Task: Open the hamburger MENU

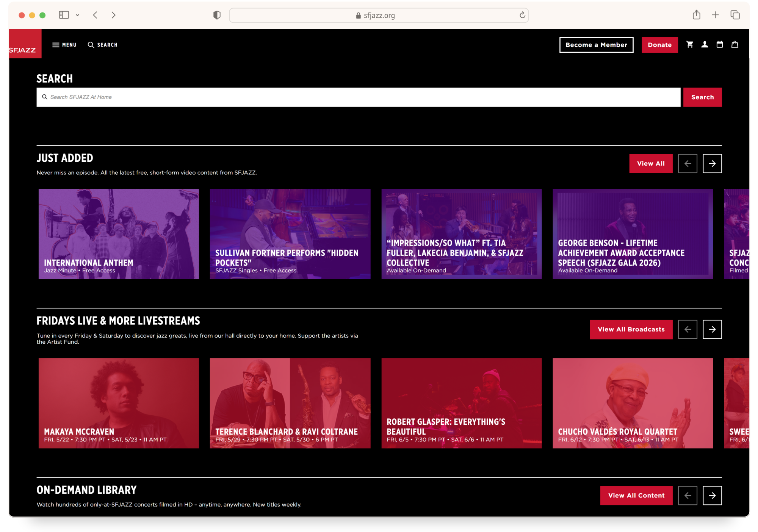Action: (x=64, y=45)
